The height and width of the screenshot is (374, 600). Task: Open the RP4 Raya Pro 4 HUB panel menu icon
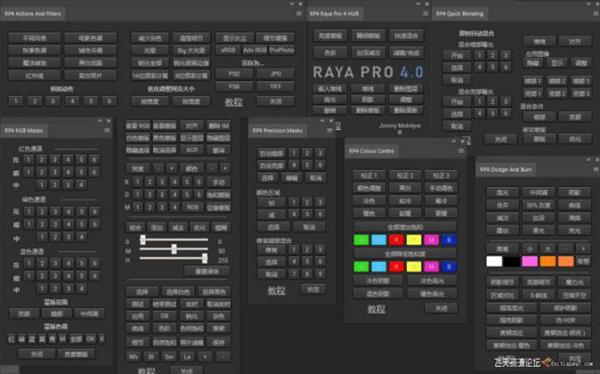tap(426, 13)
